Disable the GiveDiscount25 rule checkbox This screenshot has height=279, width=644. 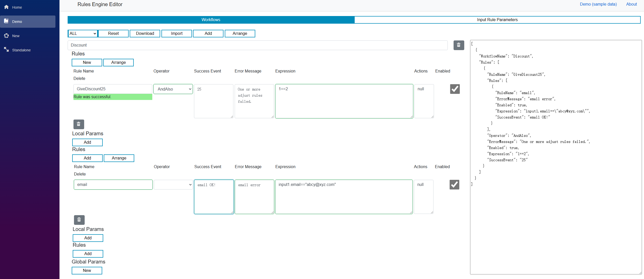click(x=455, y=89)
